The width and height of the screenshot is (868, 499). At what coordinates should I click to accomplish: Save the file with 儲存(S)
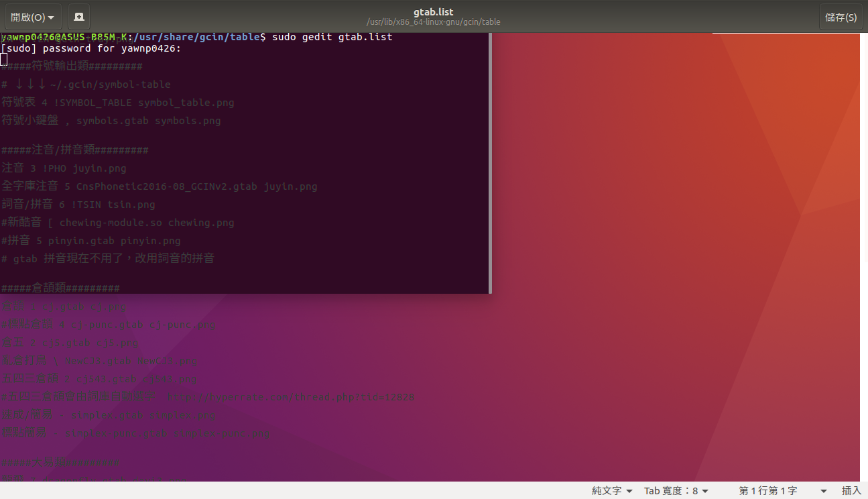[841, 17]
